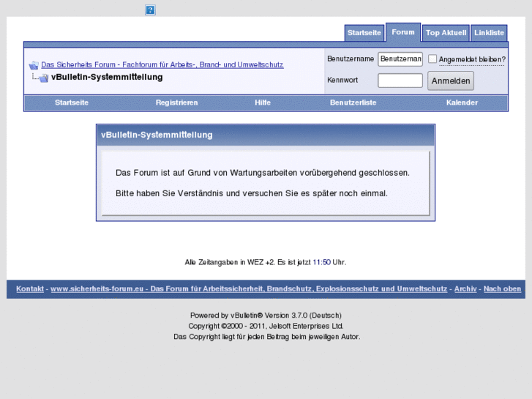
Task: Click the folder icon beside vBulletin-Systemmitteilung
Action: pos(43,78)
